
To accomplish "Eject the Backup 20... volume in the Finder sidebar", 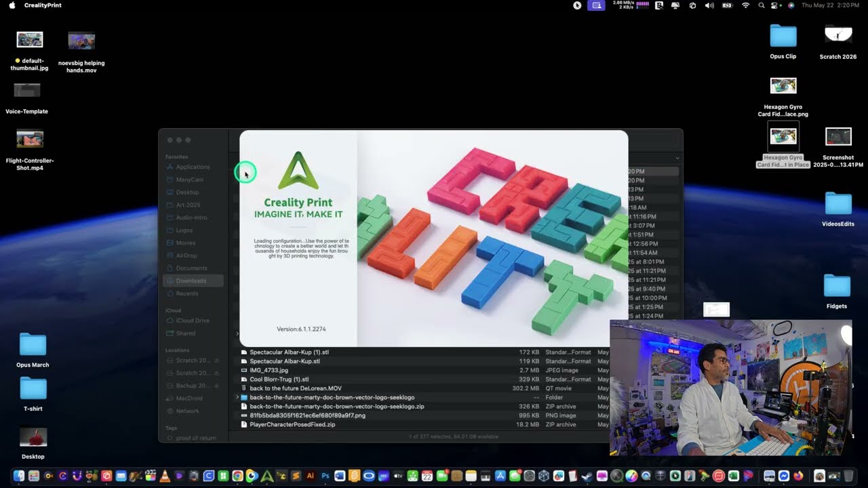I will click(217, 386).
